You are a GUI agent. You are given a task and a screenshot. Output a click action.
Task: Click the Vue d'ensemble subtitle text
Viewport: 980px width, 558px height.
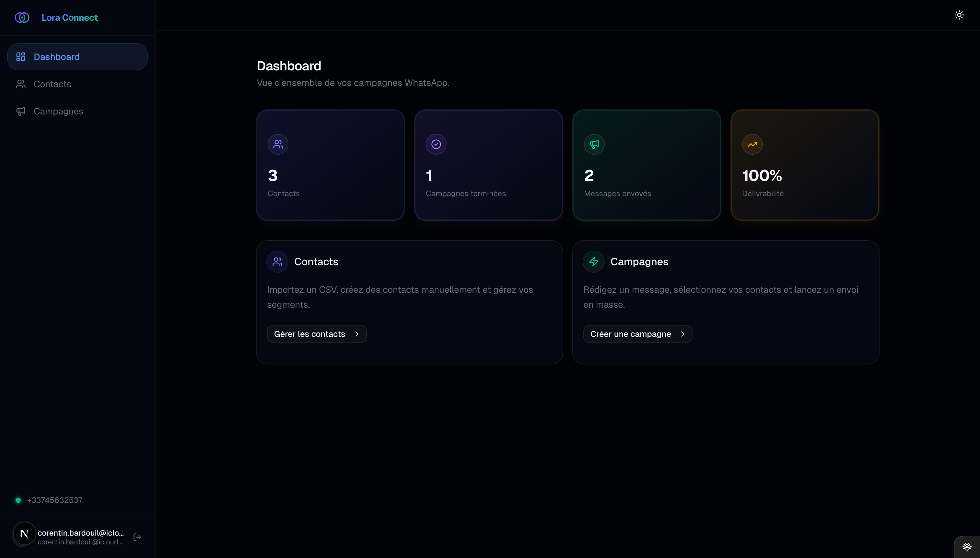(x=353, y=83)
